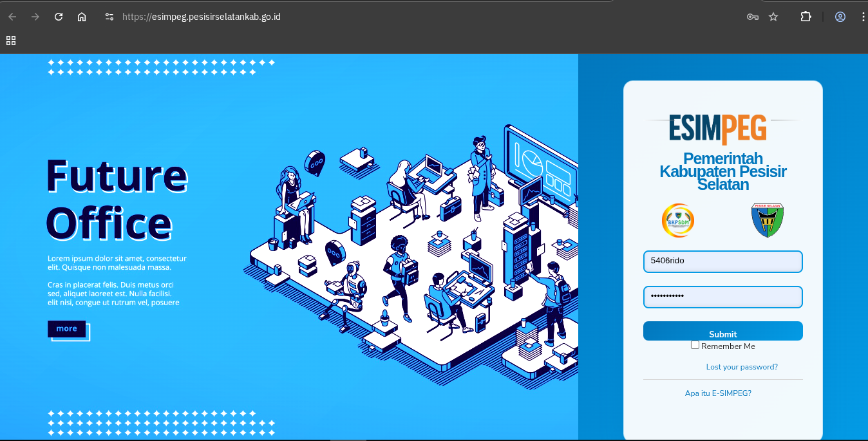Open the apps grid shortcut icon
The image size is (868, 441).
(x=11, y=41)
